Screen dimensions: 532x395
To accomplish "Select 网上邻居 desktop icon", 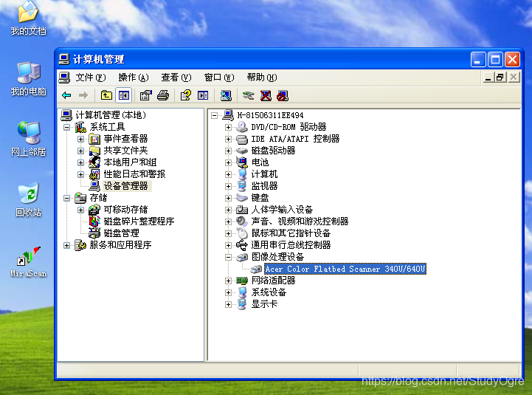I will (x=29, y=140).
